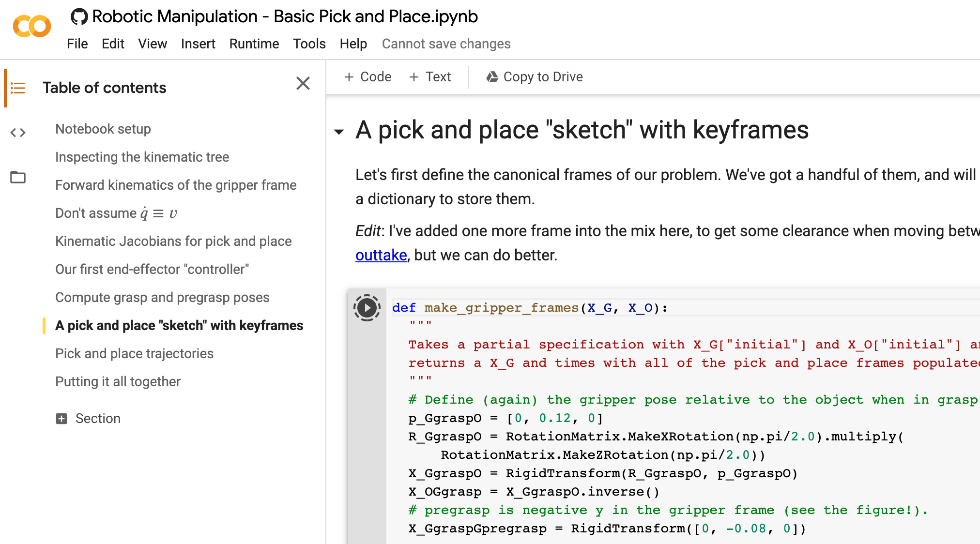This screenshot has width=980, height=544.
Task: Click Copy to Drive button
Action: [535, 77]
